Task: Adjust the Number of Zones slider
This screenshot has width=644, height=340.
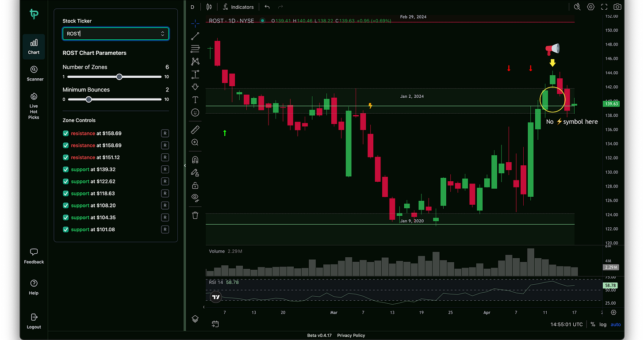Action: [x=119, y=76]
